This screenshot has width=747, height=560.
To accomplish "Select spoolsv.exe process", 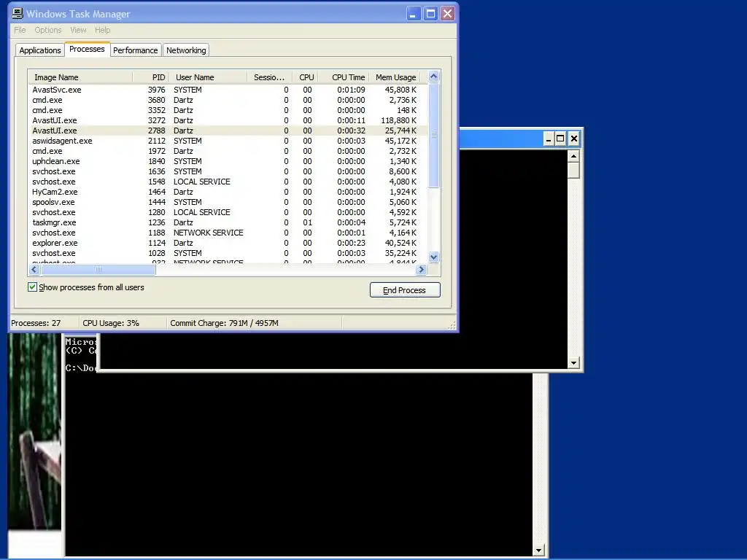I will coord(228,203).
